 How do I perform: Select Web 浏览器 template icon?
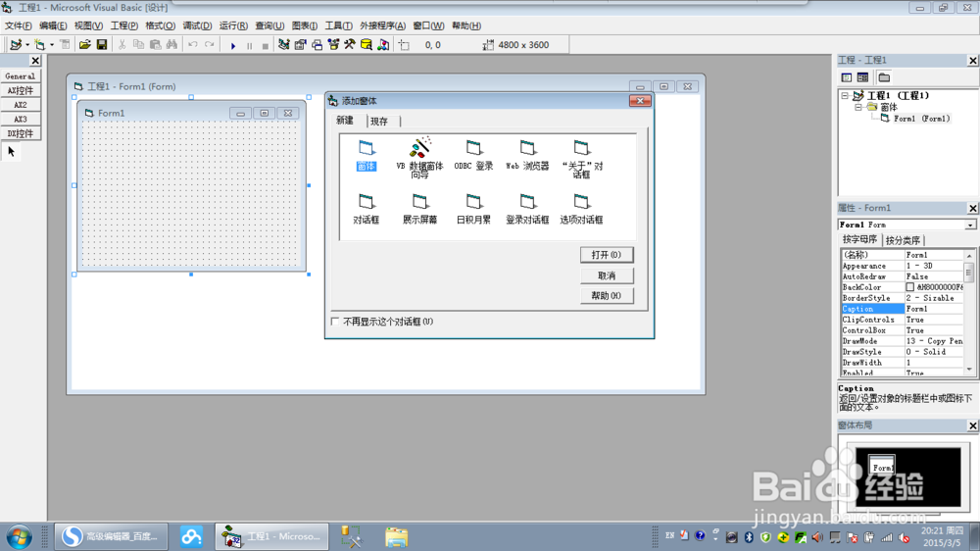coord(527,156)
